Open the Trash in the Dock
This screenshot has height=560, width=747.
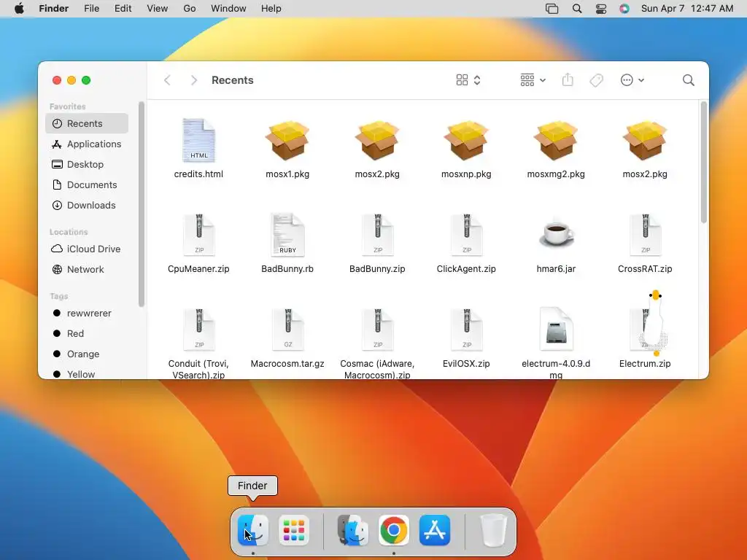click(x=493, y=530)
